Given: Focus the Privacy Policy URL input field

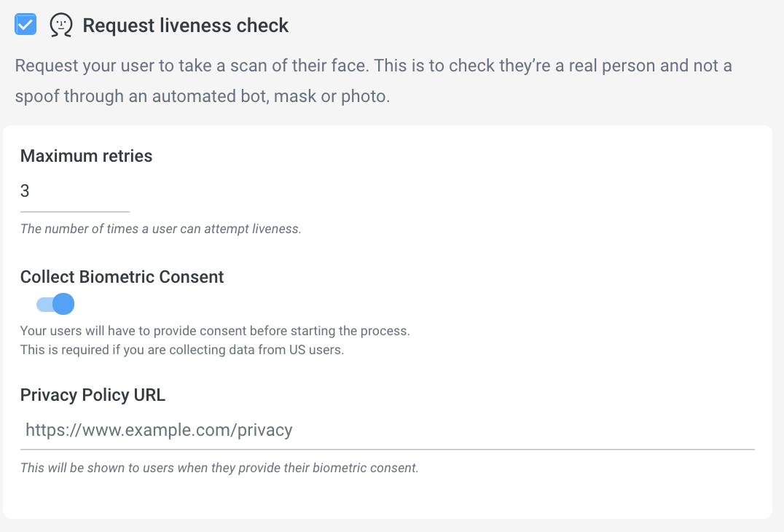Looking at the screenshot, I should 388,430.
